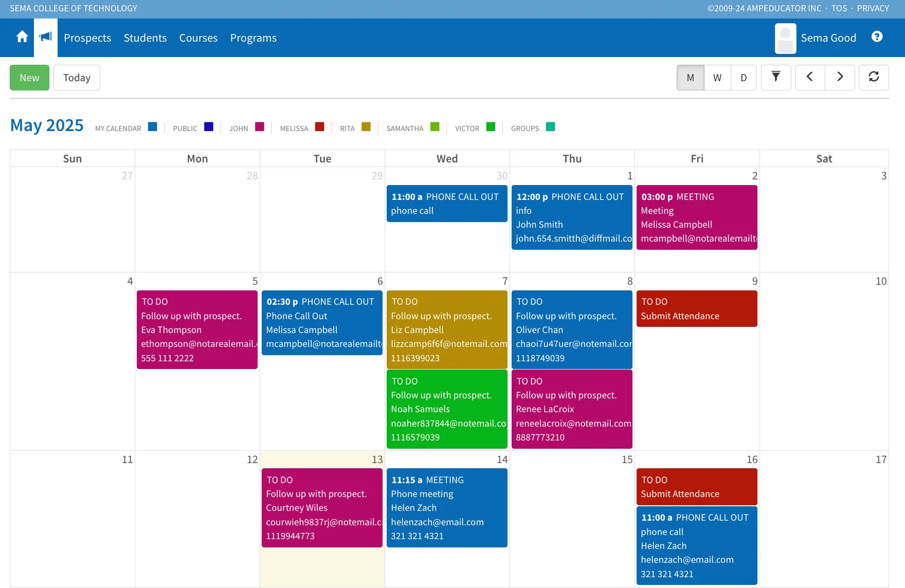The width and height of the screenshot is (905, 588).
Task: Select the MY CALENDAR legend label
Action: click(x=118, y=128)
